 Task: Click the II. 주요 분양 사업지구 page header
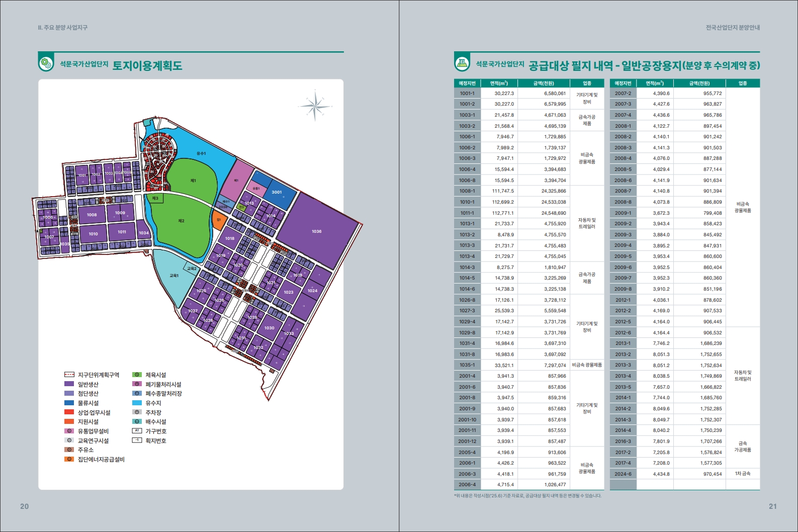pyautogui.click(x=62, y=28)
